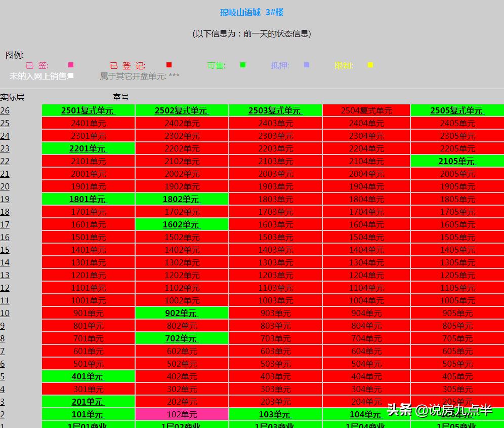Select the registered 2504复式单元 cell
Screen dimensions: 504x428
click(x=366, y=110)
